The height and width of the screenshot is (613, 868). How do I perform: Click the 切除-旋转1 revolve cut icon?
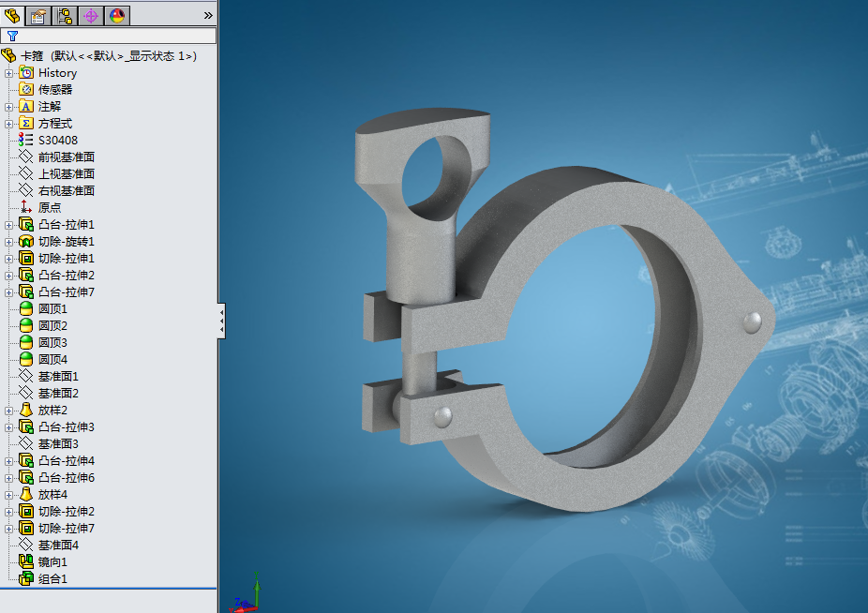[26, 242]
